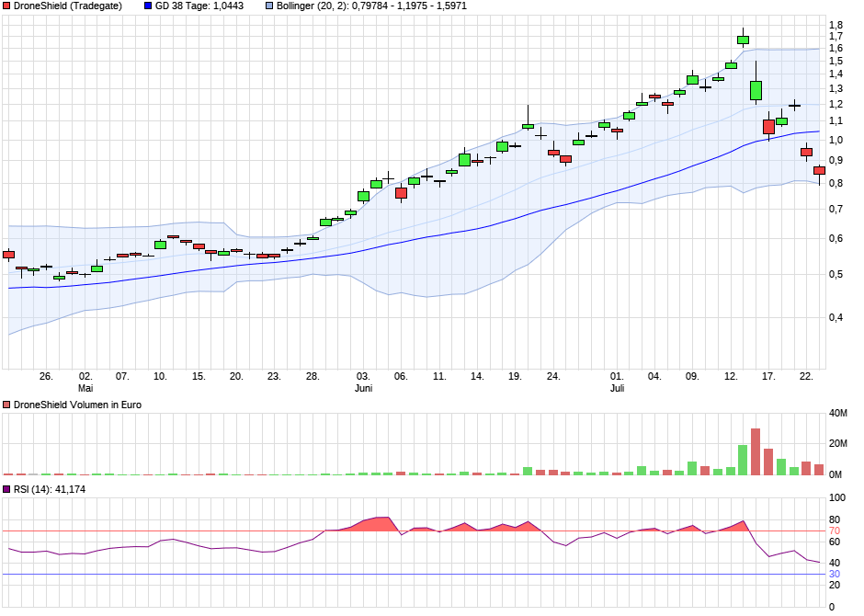Click the DroneShield Volumen in Euro title
Screen dimensions: 864x616
[77, 405]
